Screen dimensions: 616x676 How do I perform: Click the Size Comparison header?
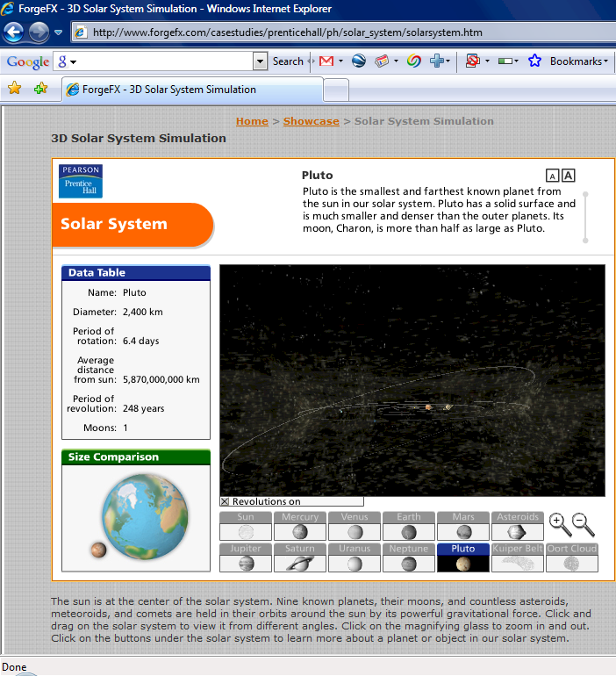[x=136, y=457]
